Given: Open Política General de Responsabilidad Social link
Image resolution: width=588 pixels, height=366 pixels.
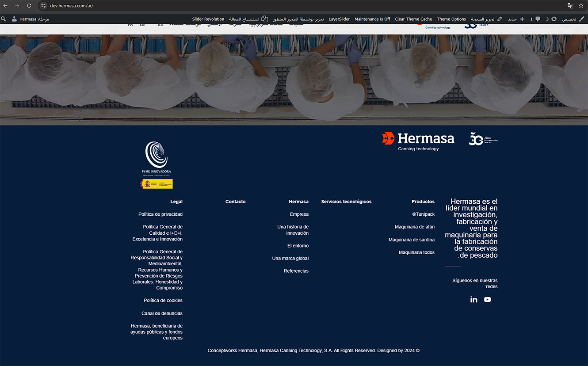Looking at the screenshot, I should point(157,270).
